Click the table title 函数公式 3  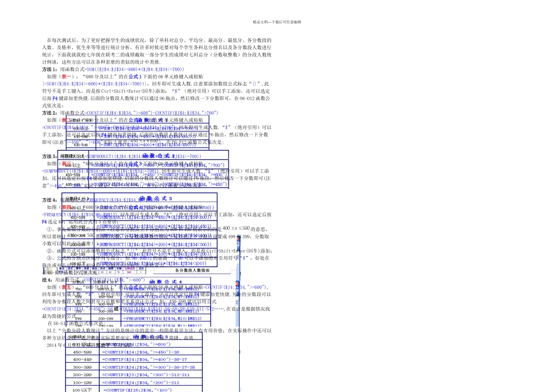156,198
